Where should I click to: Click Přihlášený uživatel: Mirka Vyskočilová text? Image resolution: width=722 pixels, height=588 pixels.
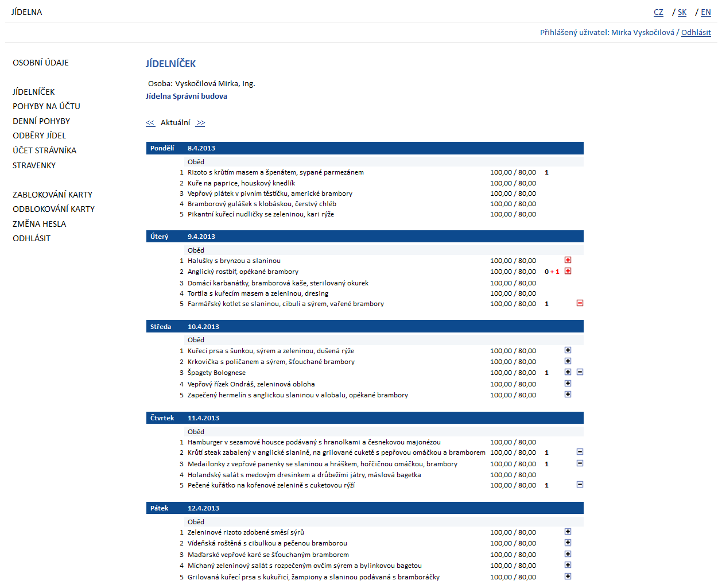click(x=607, y=32)
